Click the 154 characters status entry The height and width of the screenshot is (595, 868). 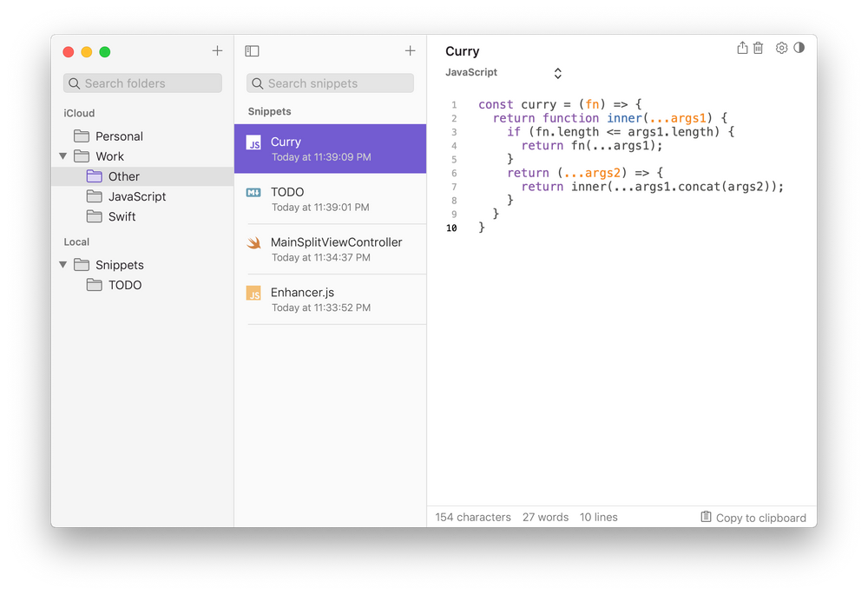coord(473,517)
